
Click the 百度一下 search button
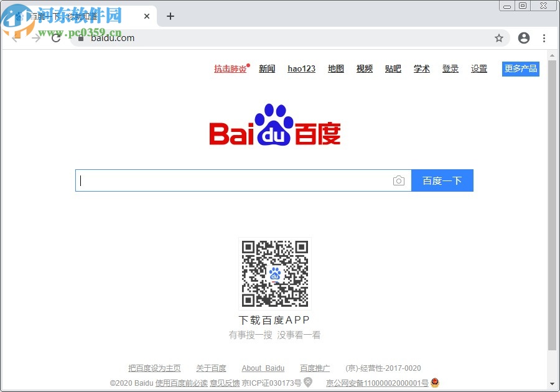[x=442, y=180]
